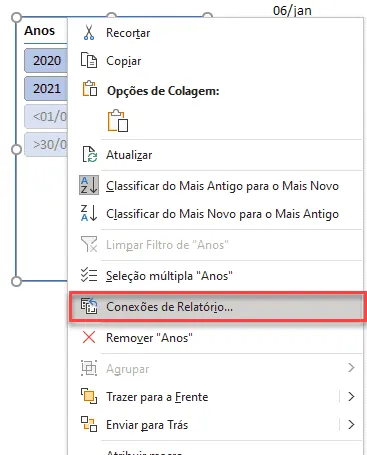Toggle the 2021 slicer item
The height and width of the screenshot is (455, 367).
[x=46, y=88]
